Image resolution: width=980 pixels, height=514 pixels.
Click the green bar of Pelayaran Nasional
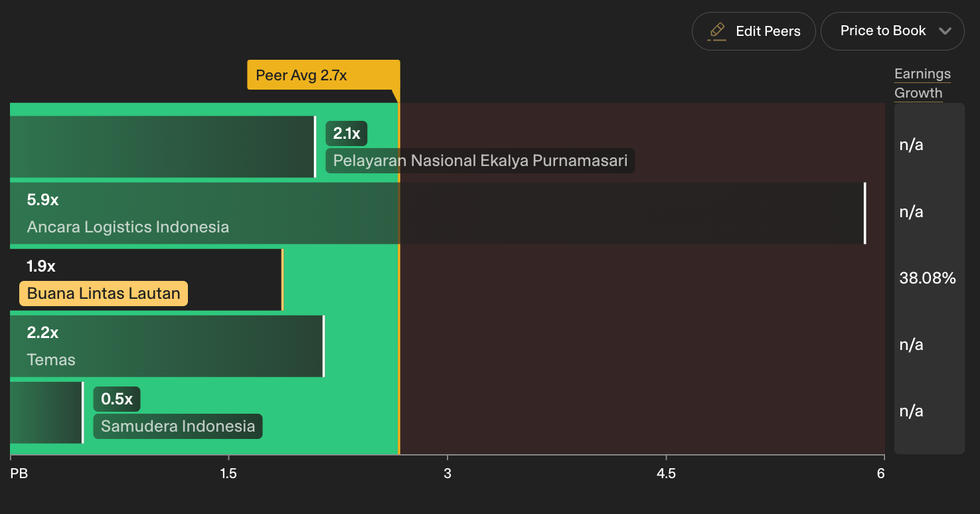(x=163, y=147)
